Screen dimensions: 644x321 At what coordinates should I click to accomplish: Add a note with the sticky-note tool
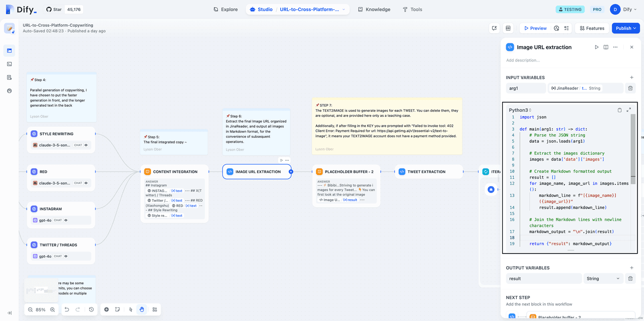click(x=117, y=310)
